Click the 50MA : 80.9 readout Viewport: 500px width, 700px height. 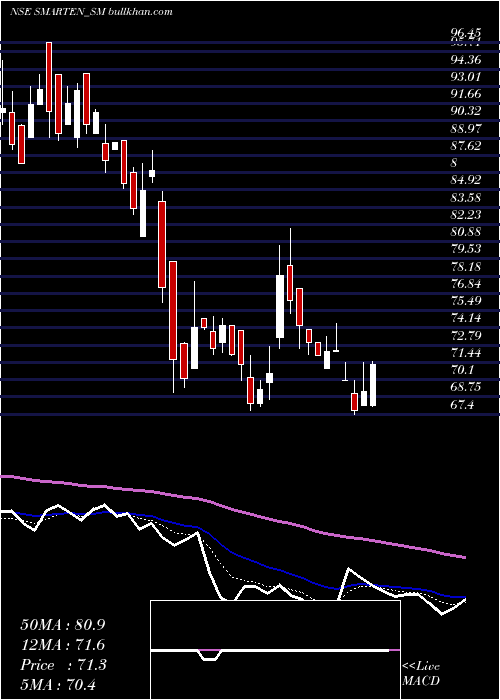tap(63, 625)
